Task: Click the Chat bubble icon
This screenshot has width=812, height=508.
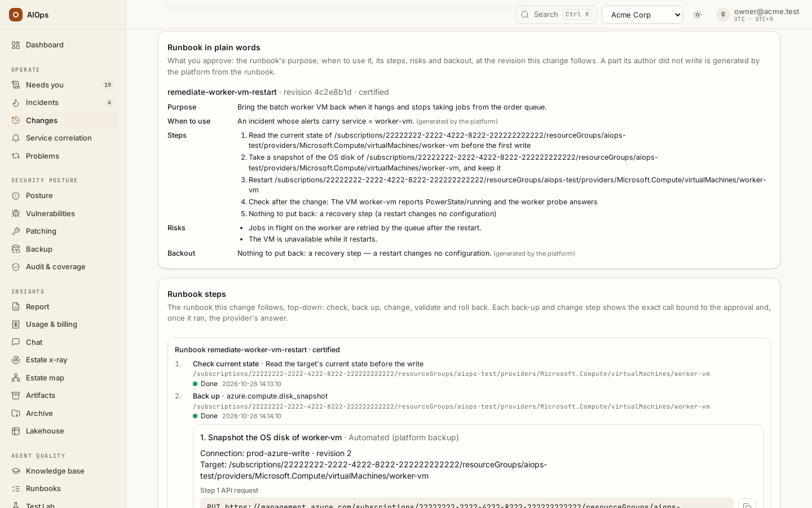Action: tap(16, 343)
